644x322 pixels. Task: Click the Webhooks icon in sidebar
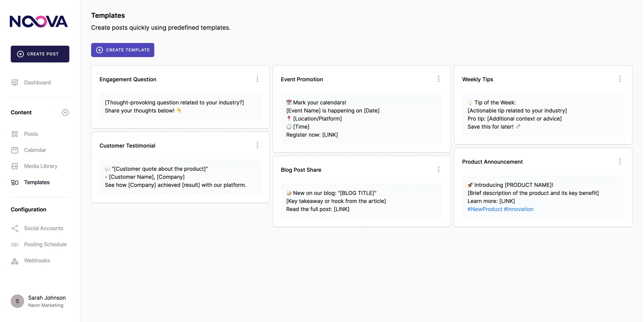[15, 261]
